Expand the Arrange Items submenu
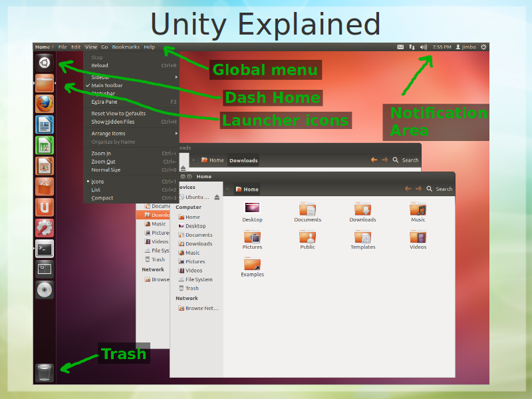This screenshot has height=399, width=532. click(131, 134)
